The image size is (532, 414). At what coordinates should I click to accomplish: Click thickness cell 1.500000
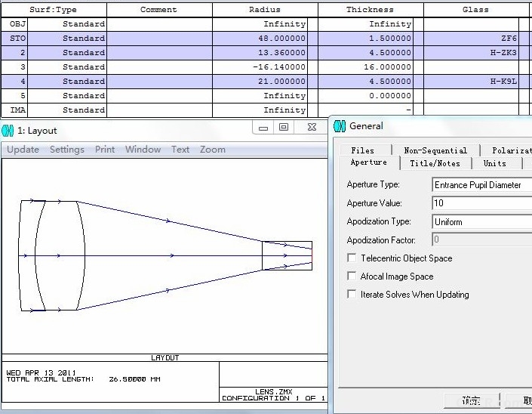pos(365,39)
